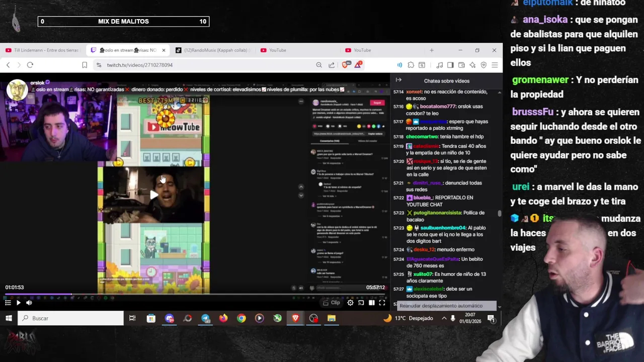Open Telegram from the taskbar
The height and width of the screenshot is (362, 644).
[x=205, y=318]
